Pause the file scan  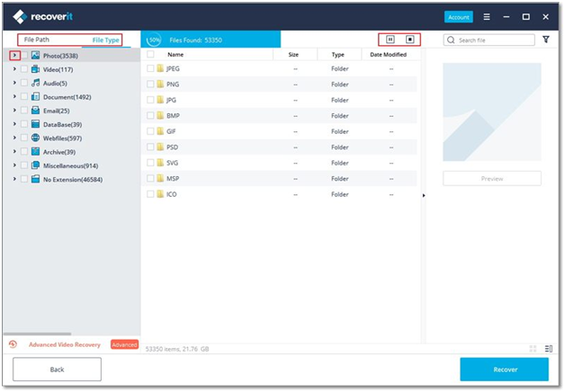click(x=390, y=40)
